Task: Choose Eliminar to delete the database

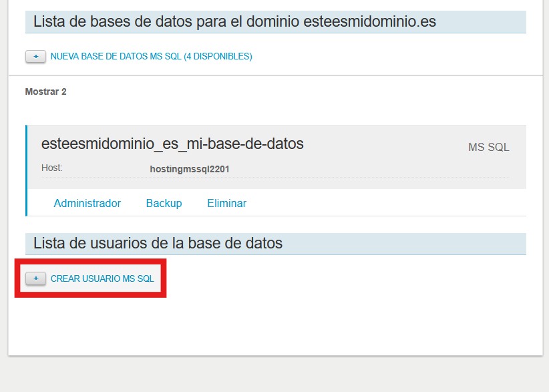Action: point(226,203)
